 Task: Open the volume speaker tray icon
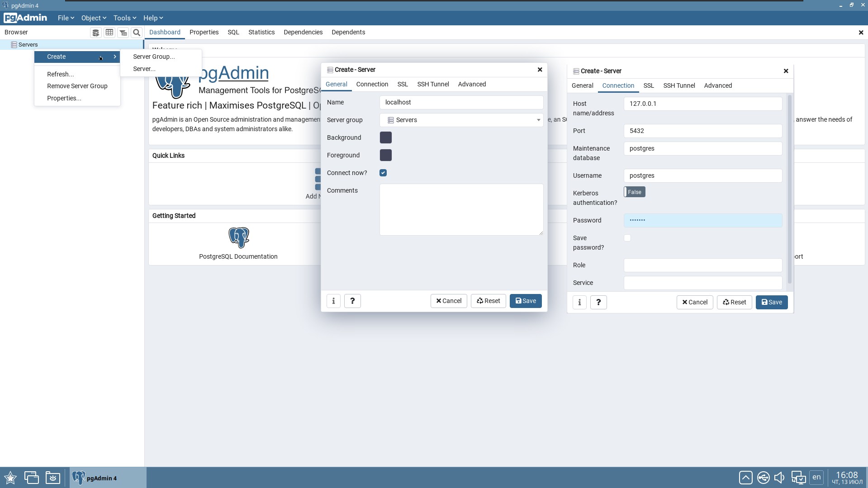click(x=779, y=478)
